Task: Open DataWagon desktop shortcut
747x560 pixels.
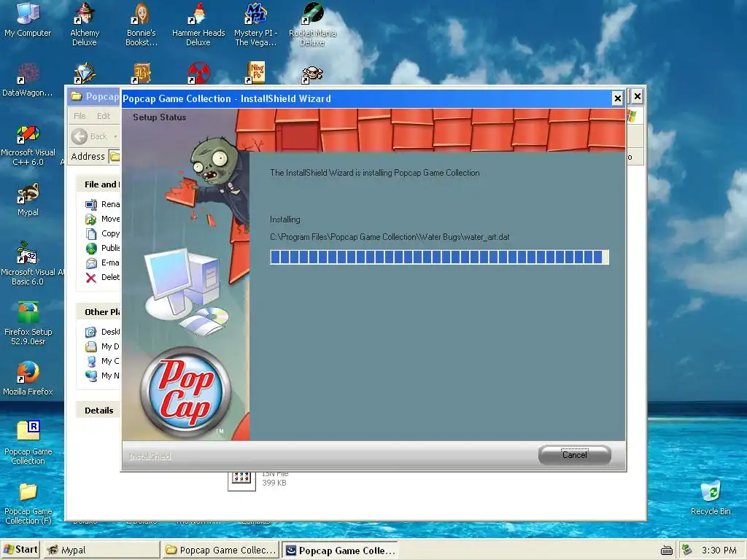Action: tap(28, 80)
